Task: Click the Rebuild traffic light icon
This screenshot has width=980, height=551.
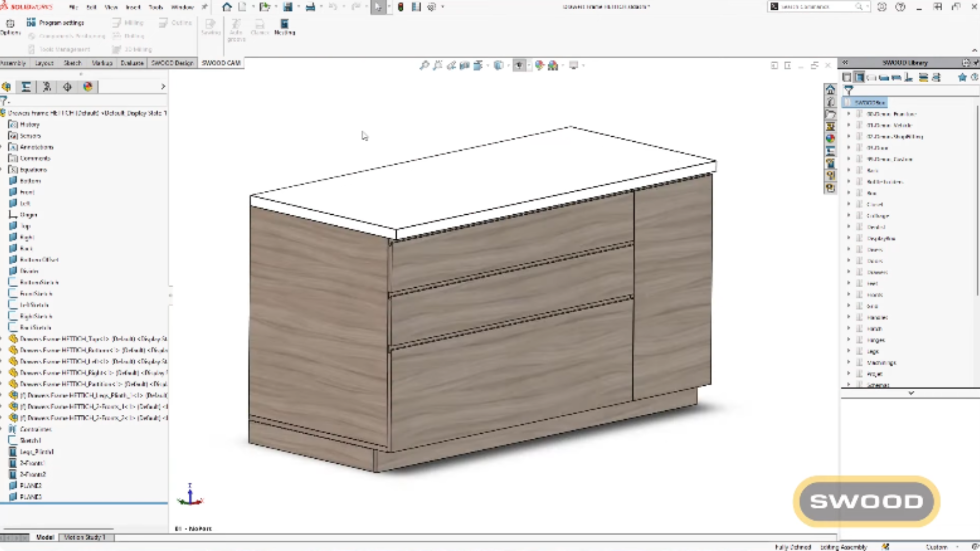Action: tap(401, 7)
